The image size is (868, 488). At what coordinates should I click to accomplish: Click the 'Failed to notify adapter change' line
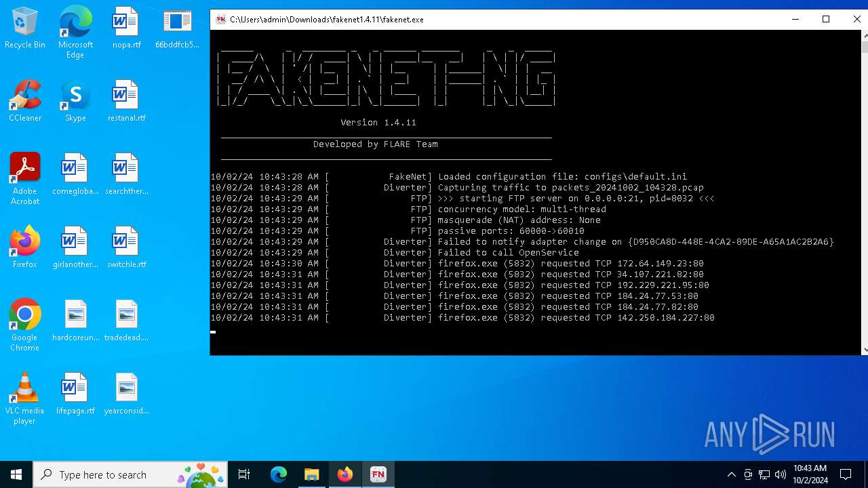[522, 242]
